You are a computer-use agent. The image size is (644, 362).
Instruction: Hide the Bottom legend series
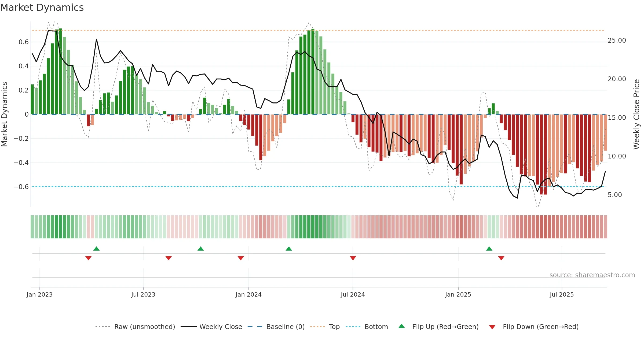coord(367,327)
